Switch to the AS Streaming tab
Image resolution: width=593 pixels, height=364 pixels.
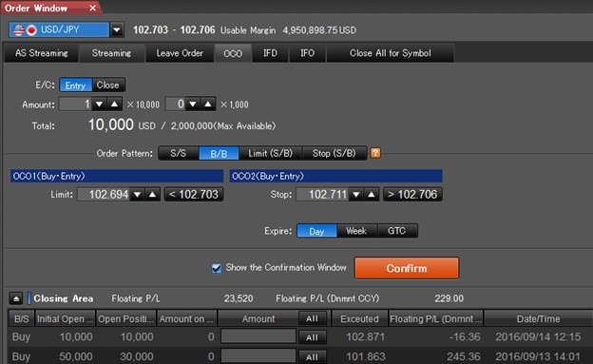coord(42,53)
